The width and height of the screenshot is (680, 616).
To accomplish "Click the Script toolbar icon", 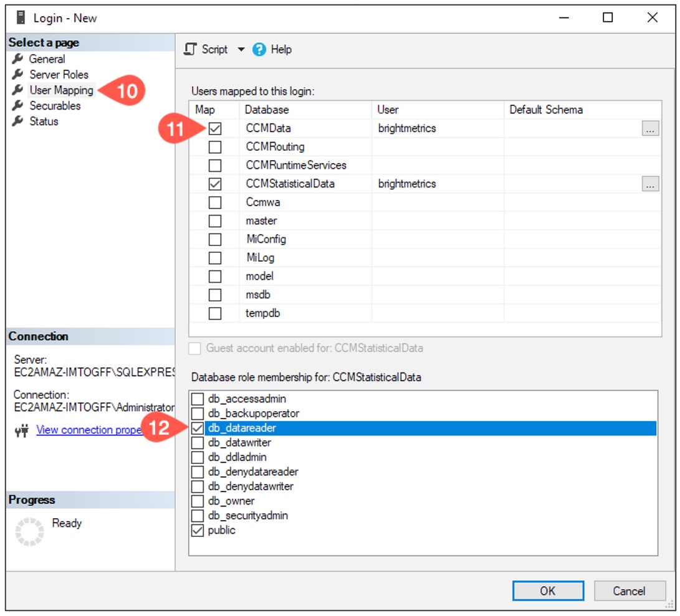I will click(x=191, y=49).
